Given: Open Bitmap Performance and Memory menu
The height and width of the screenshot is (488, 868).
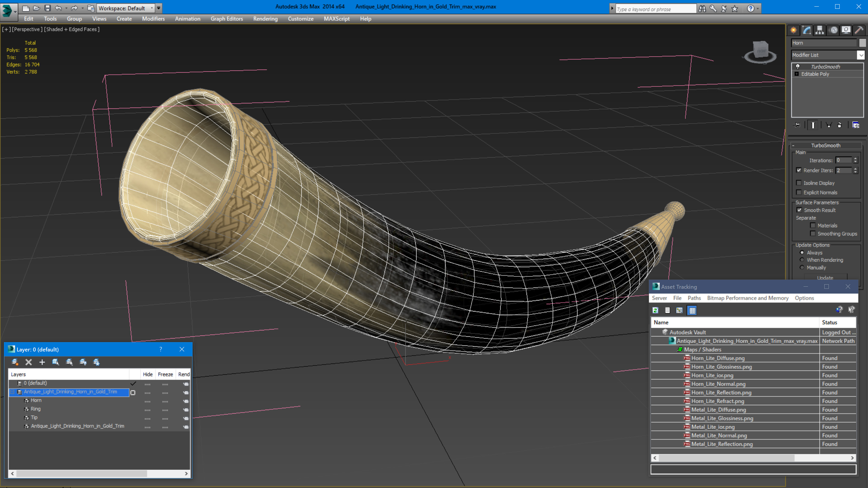Looking at the screenshot, I should [748, 298].
